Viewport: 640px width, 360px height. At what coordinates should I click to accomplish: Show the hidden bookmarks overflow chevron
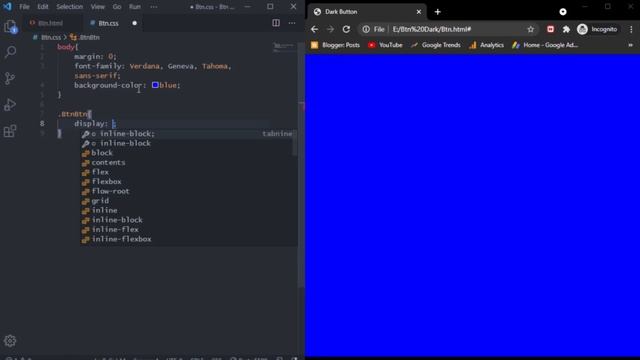click(x=630, y=45)
